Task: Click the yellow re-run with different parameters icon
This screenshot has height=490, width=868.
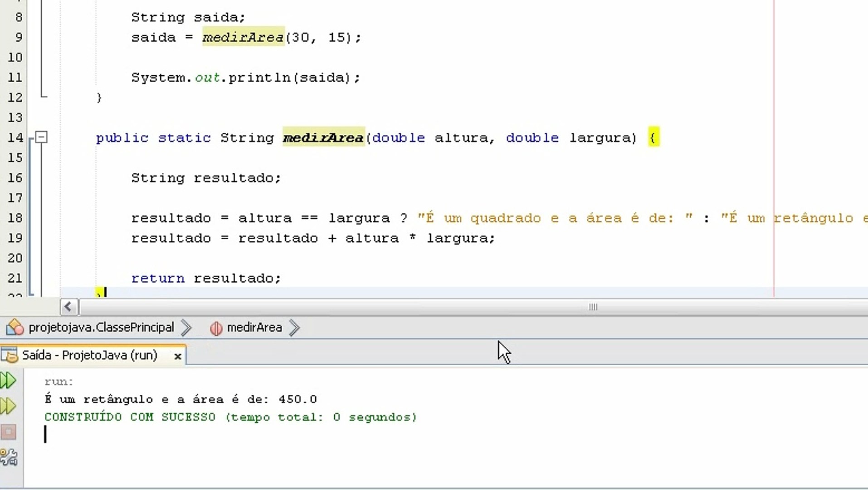Action: click(x=8, y=405)
